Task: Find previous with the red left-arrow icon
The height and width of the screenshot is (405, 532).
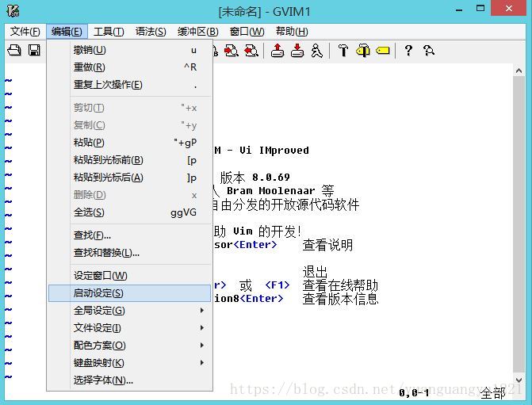Action: [251, 51]
